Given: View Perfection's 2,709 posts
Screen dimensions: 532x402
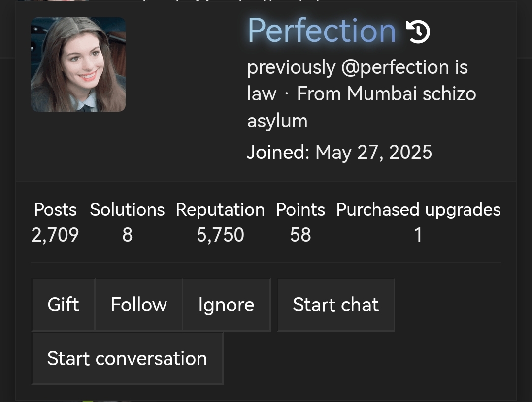Looking at the screenshot, I should [55, 235].
